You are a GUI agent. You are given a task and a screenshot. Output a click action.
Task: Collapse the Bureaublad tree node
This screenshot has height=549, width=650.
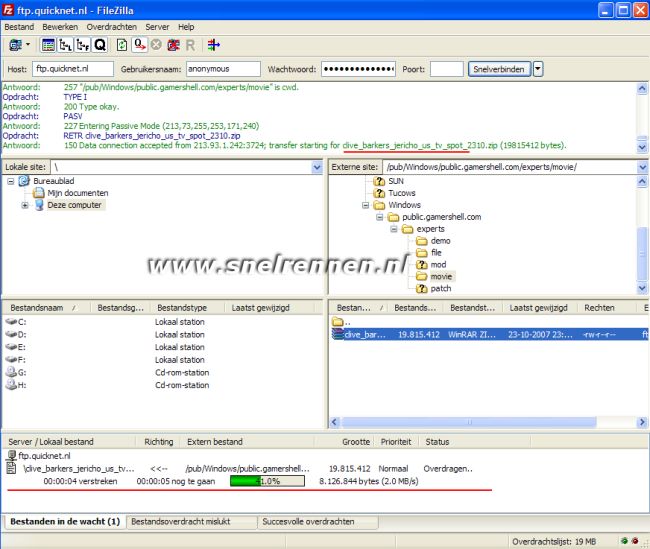tap(11, 181)
